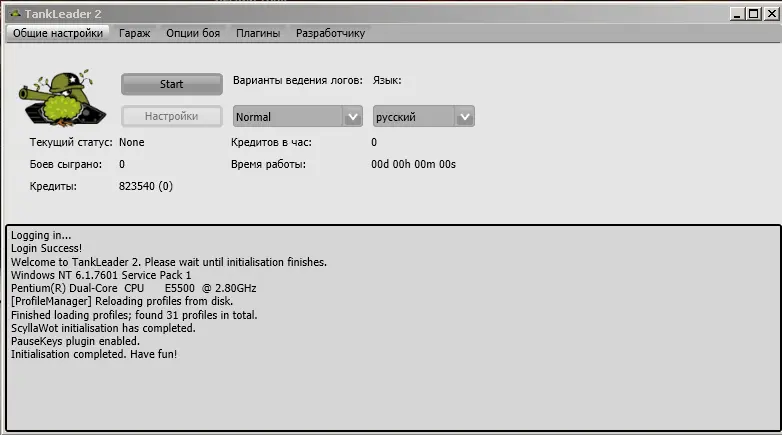Screen dimensions: 782x435
Task: Expand the русский language dropdown
Action: pos(423,117)
